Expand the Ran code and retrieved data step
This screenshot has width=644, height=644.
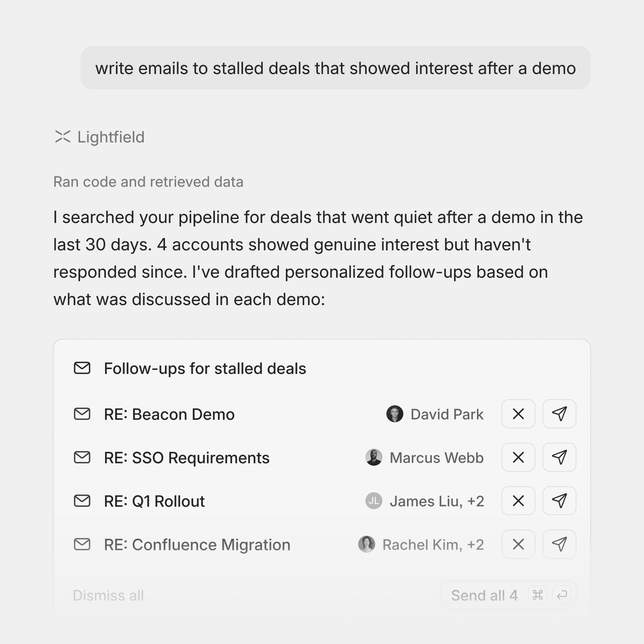148,182
